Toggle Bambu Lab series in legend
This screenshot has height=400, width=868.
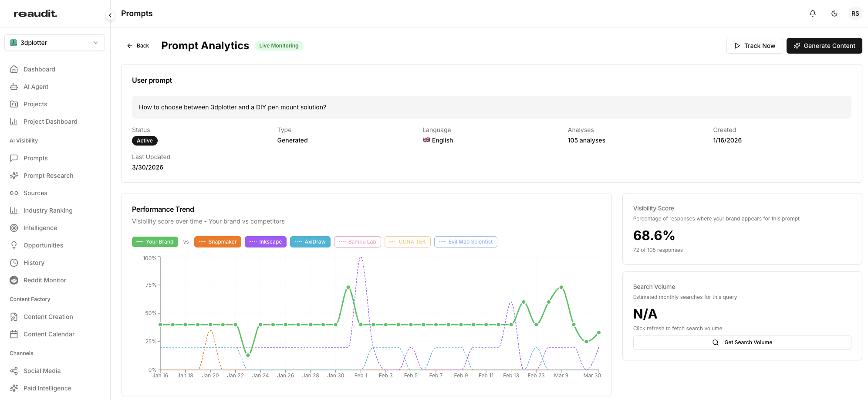click(357, 242)
